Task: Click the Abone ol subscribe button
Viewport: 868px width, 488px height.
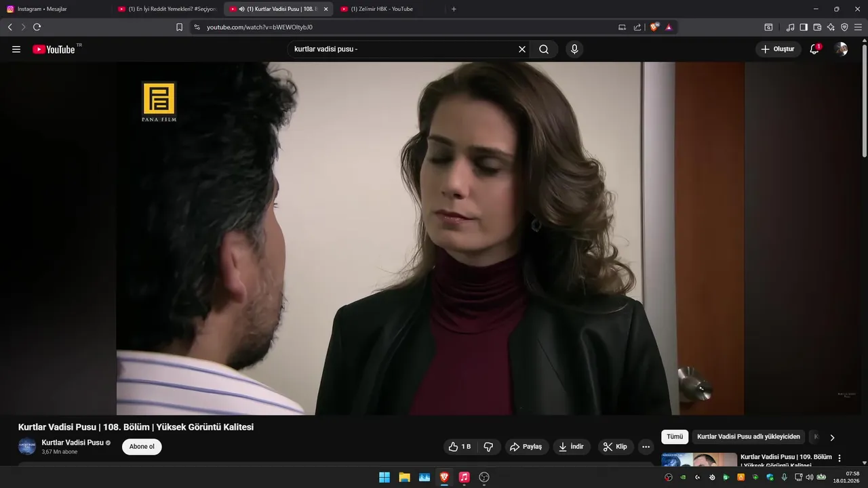Action: [x=142, y=447]
